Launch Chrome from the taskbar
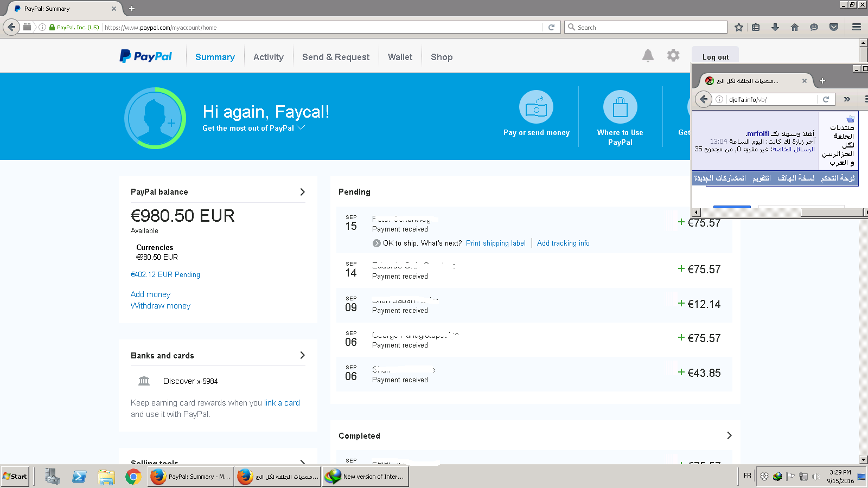The width and height of the screenshot is (868, 488). pos(133,477)
